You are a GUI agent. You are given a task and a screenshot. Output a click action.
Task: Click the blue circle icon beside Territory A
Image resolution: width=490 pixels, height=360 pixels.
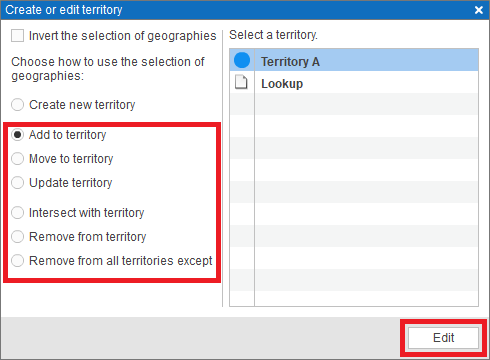[x=242, y=60]
